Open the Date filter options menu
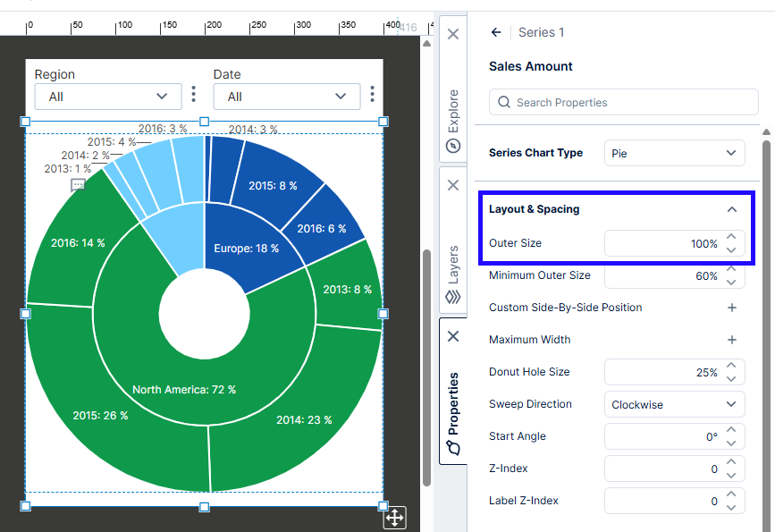Viewport: 775px width, 532px height. coord(373,95)
